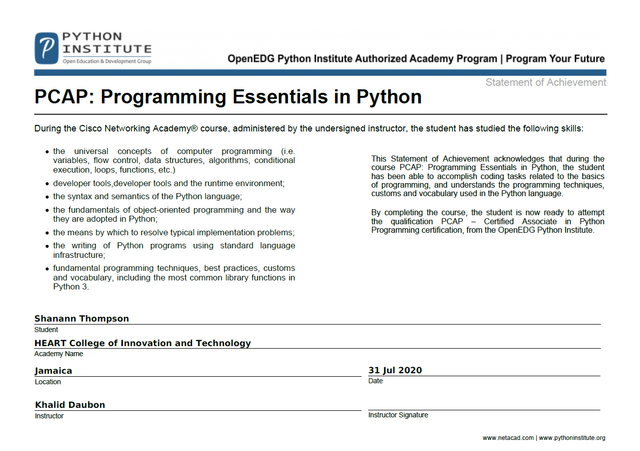Click bullet 'fundamental programming techniques, best practices'
This screenshot has width=640, height=451.
(174, 278)
